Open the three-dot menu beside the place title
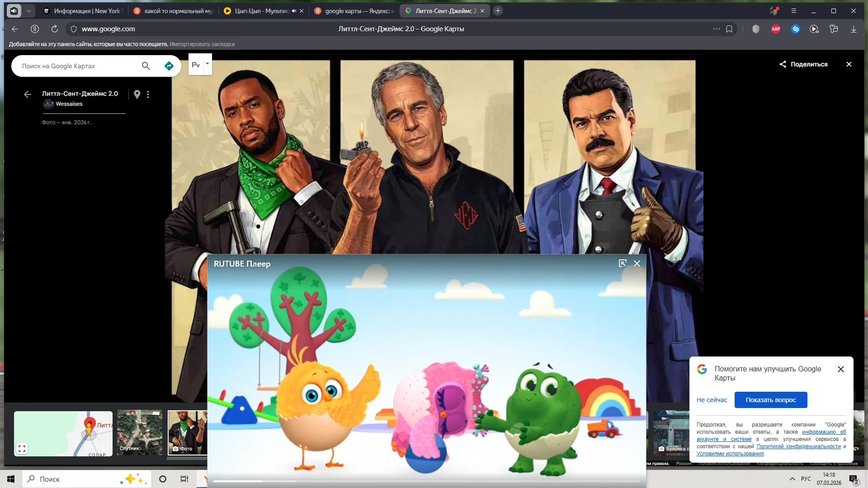This screenshot has width=868, height=488. [148, 94]
